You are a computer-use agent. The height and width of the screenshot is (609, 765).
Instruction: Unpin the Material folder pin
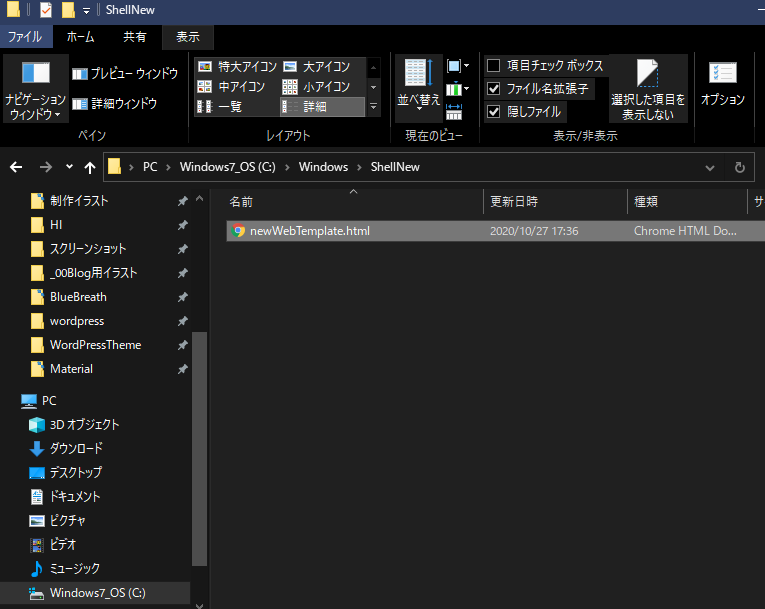click(182, 369)
